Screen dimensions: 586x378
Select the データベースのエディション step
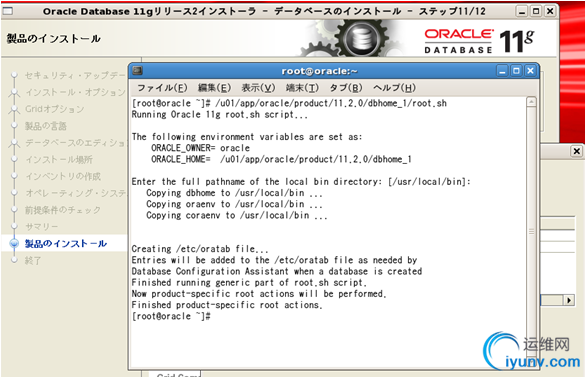tap(75, 142)
